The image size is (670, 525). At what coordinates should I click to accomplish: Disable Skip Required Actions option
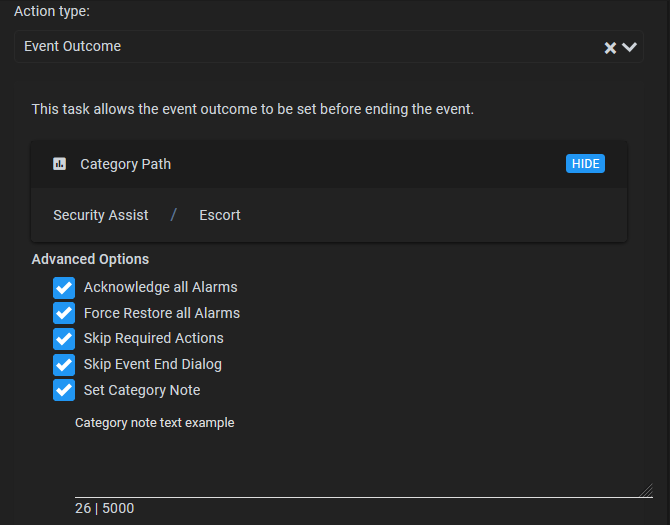point(64,339)
